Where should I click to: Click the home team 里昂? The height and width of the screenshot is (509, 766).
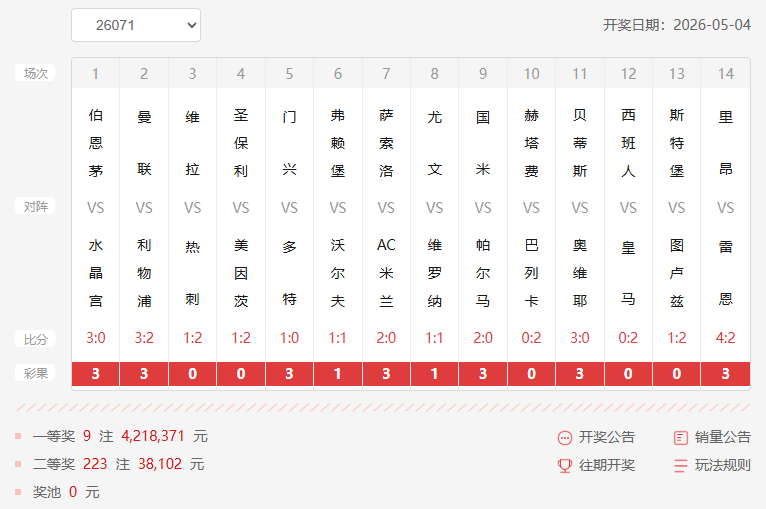click(x=725, y=143)
